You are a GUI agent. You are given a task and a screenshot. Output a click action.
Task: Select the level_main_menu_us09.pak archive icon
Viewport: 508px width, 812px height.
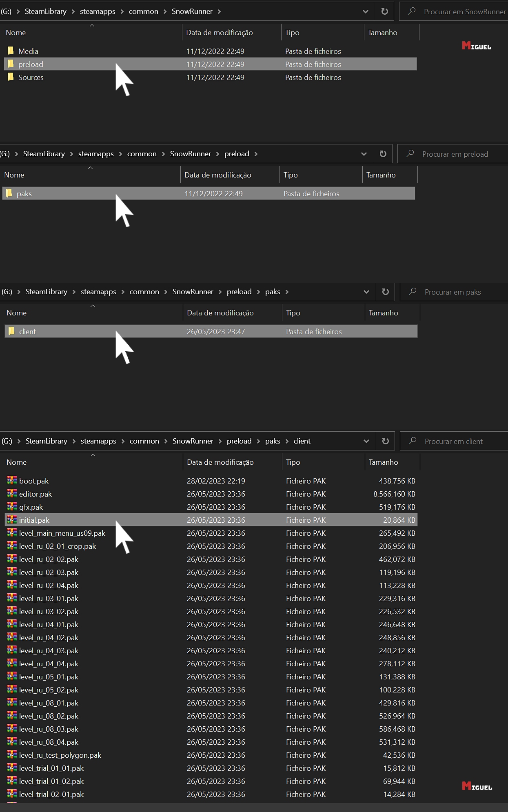pos(12,532)
